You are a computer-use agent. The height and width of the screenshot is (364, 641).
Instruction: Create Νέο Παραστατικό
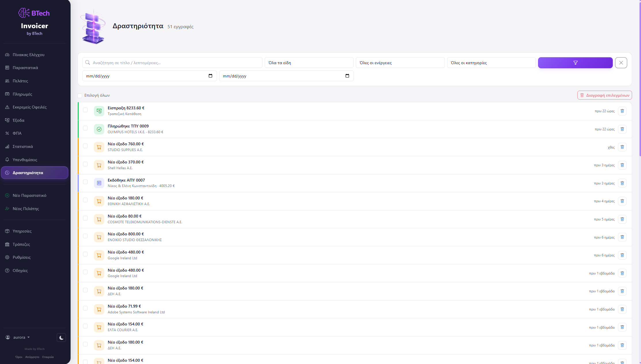point(35,195)
